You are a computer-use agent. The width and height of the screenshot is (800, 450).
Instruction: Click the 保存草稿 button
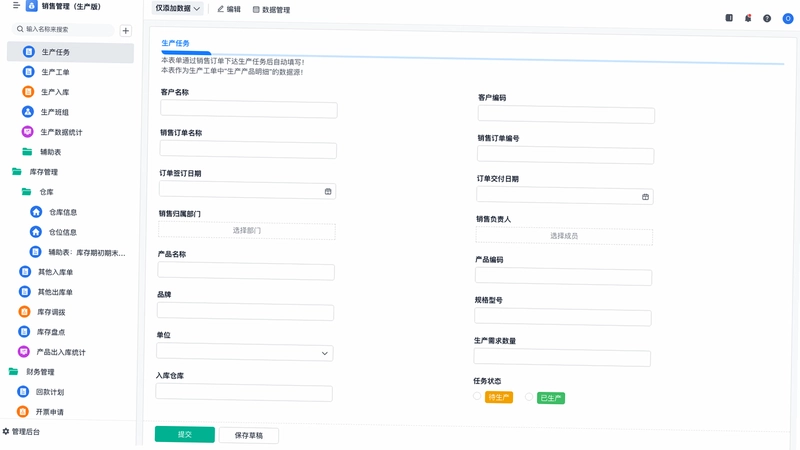[x=248, y=435]
